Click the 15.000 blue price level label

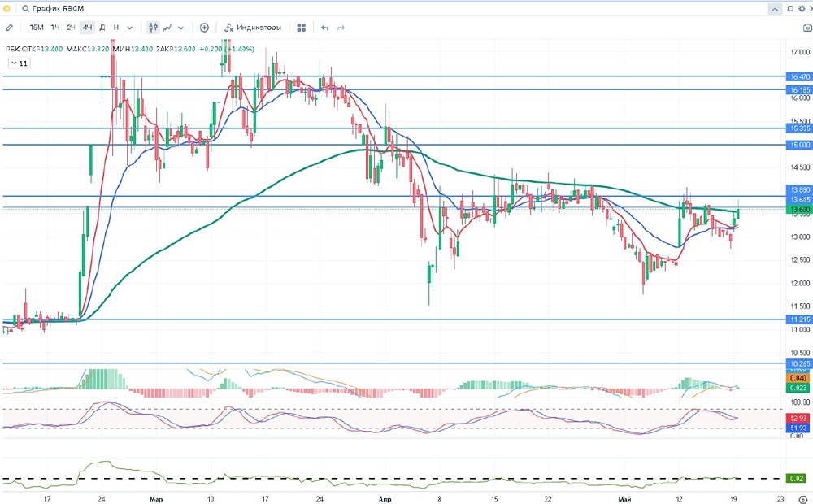799,145
